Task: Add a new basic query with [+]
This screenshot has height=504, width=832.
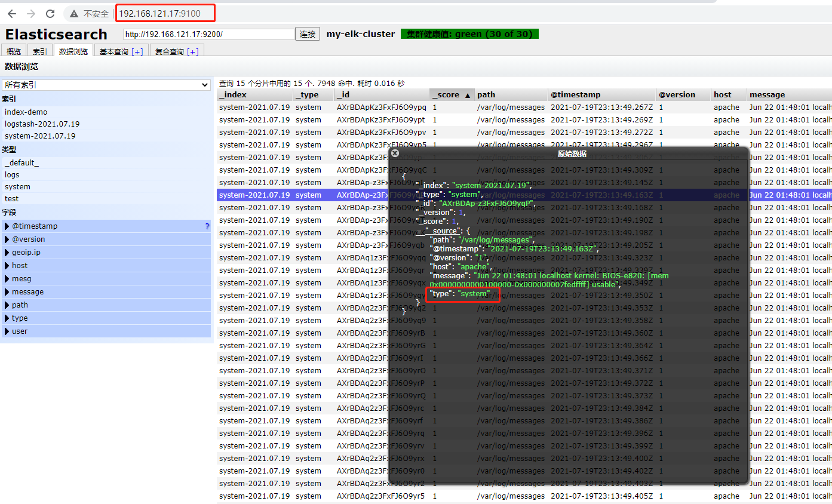Action: pyautogui.click(x=137, y=52)
